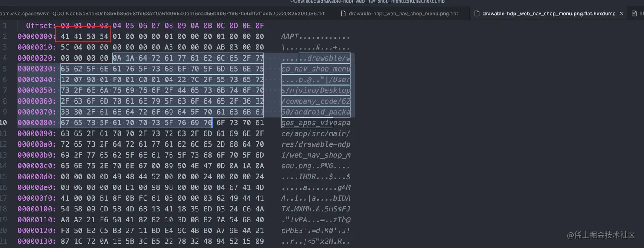The height and width of the screenshot is (248, 644).
Task: Click offset label '00000060:'
Action: [37, 101]
